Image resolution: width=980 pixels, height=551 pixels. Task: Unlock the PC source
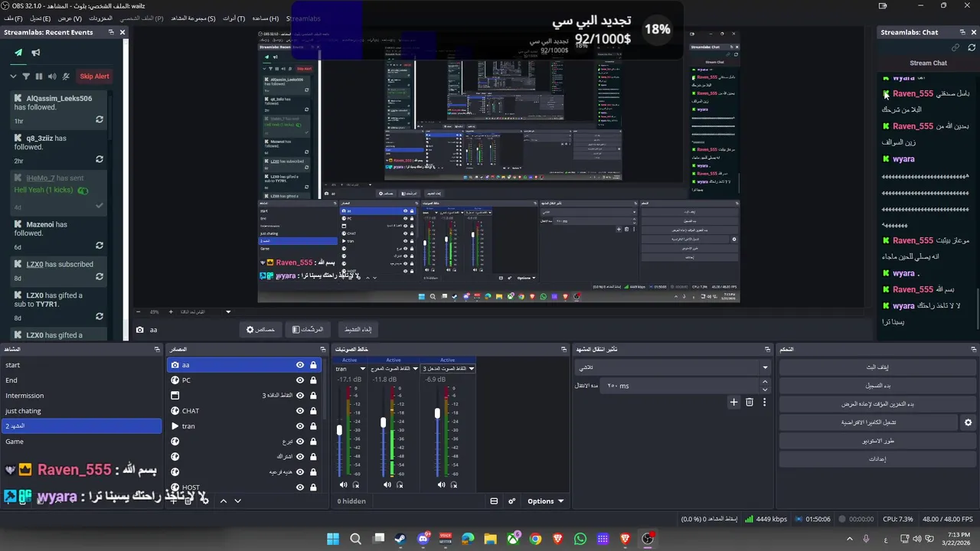[313, 380]
